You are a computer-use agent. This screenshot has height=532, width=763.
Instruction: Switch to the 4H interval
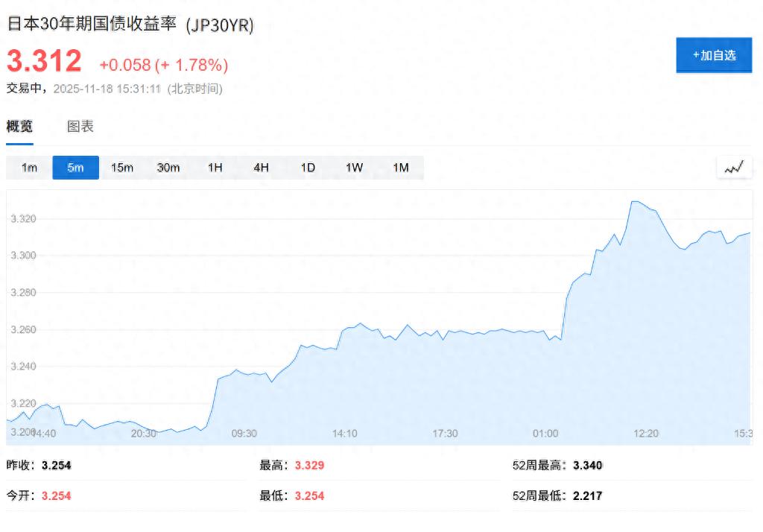click(x=261, y=167)
